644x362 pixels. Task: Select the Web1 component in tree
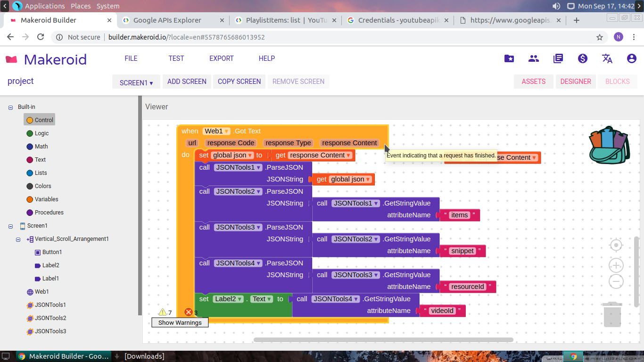[38, 292]
